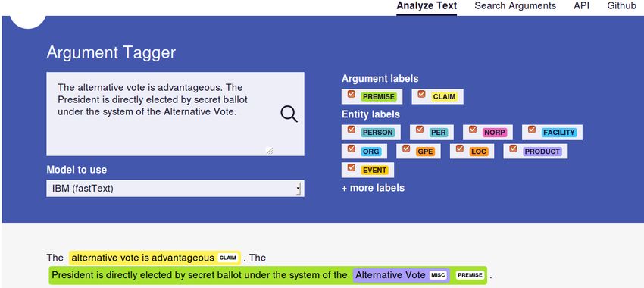Disable the GPE entity checkbox
Image resolution: width=644 pixels, height=288 pixels.
pos(406,149)
